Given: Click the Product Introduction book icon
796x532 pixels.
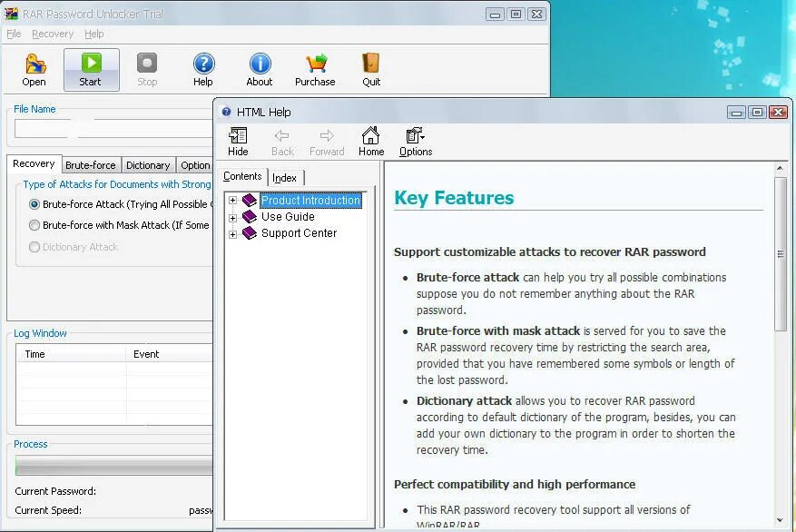Looking at the screenshot, I should [x=250, y=200].
